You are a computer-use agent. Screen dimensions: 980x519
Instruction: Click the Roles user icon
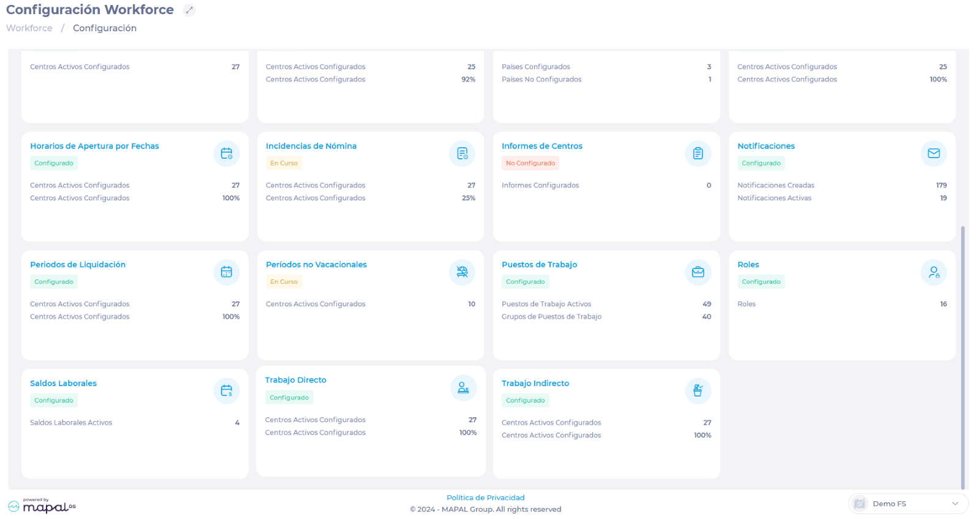(x=933, y=272)
